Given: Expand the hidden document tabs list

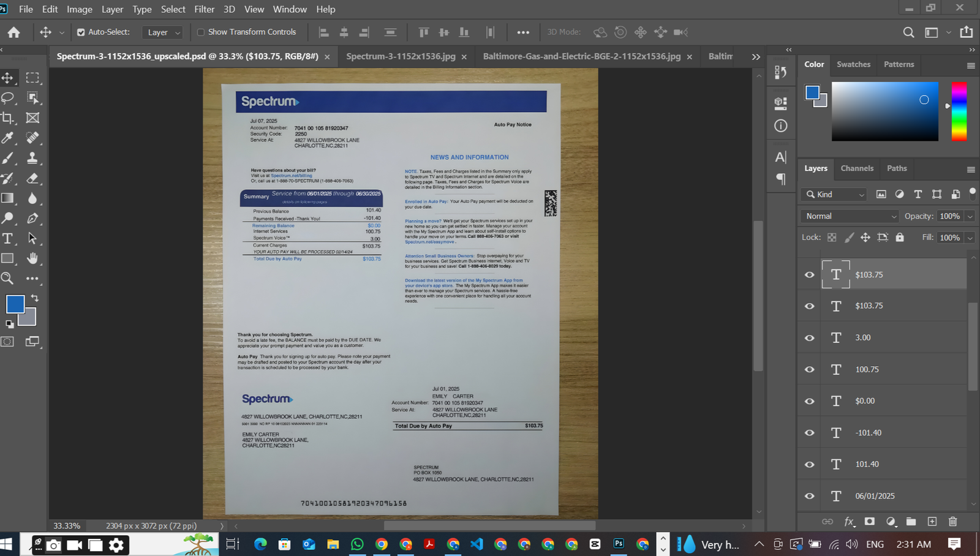Looking at the screenshot, I should point(756,56).
